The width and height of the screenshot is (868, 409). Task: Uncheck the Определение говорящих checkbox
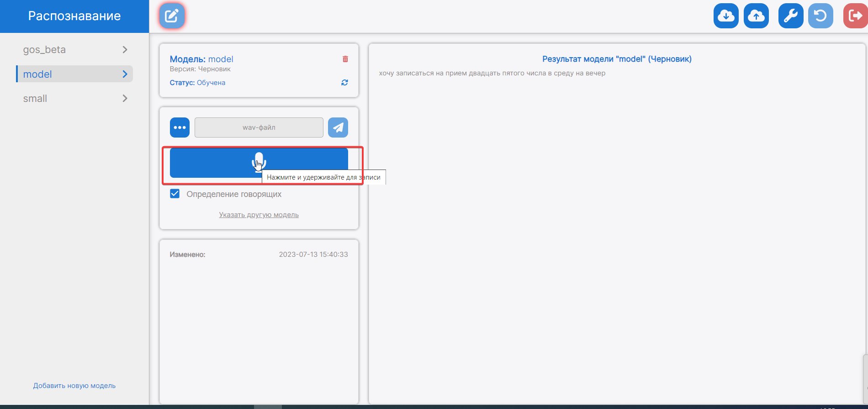pyautogui.click(x=175, y=194)
